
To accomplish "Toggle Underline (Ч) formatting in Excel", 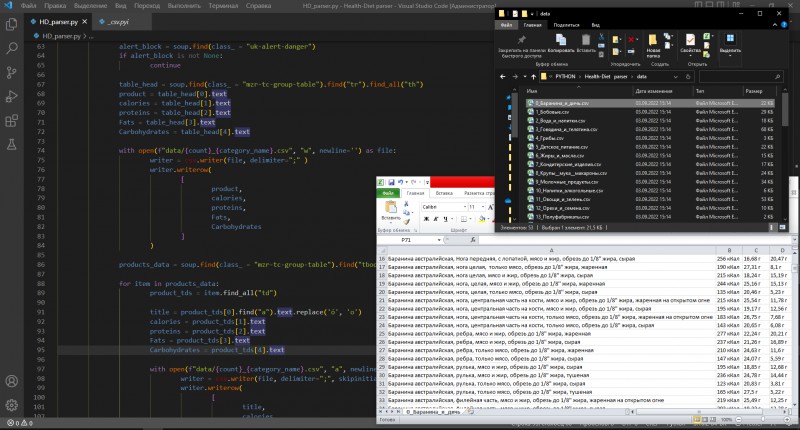I will click(445, 219).
